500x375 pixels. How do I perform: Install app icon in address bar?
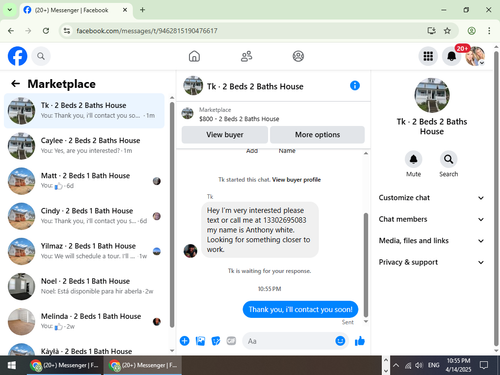point(432,31)
